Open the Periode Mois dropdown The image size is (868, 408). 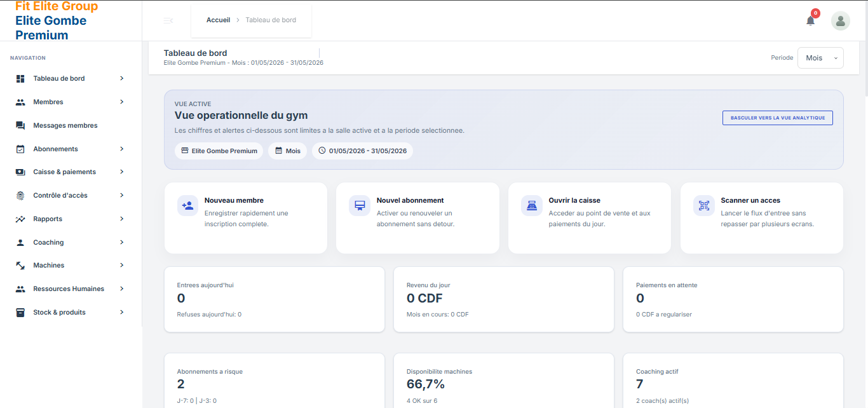pyautogui.click(x=820, y=58)
